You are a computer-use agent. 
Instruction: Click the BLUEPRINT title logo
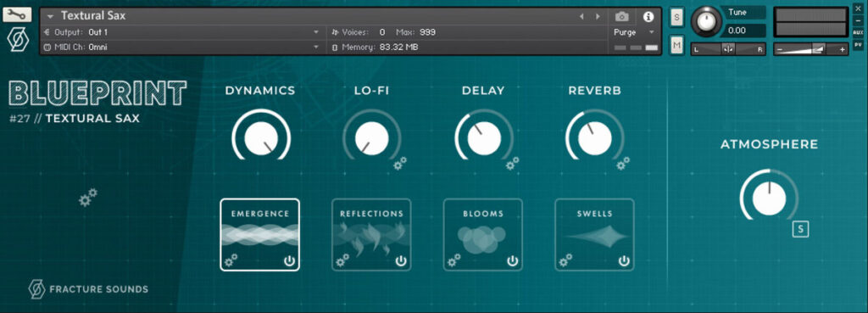click(98, 92)
